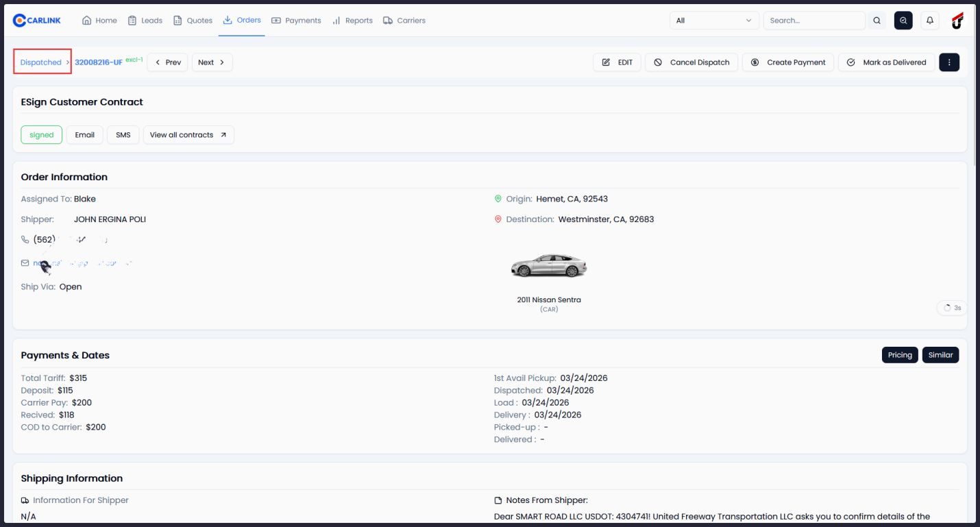980x527 pixels.
Task: Open the three-dot actions menu
Action: pos(949,62)
